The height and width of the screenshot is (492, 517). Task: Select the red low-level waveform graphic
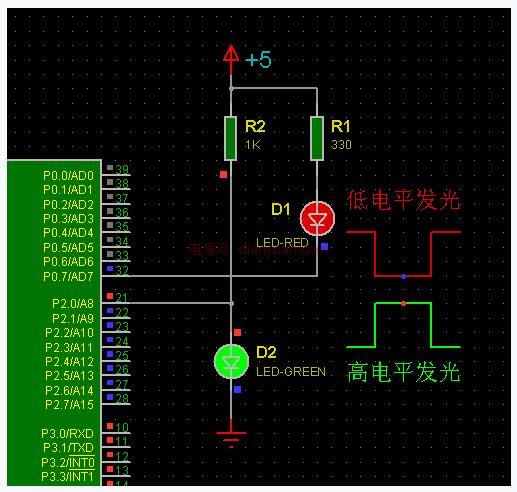pyautogui.click(x=404, y=254)
